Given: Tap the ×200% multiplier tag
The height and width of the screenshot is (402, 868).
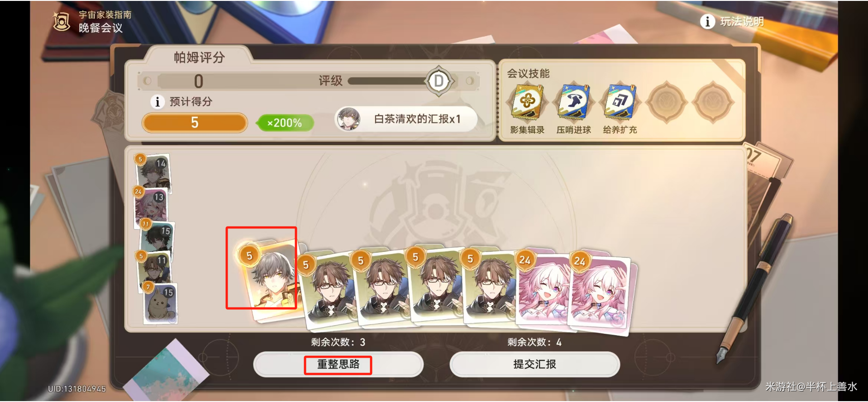Looking at the screenshot, I should [285, 123].
